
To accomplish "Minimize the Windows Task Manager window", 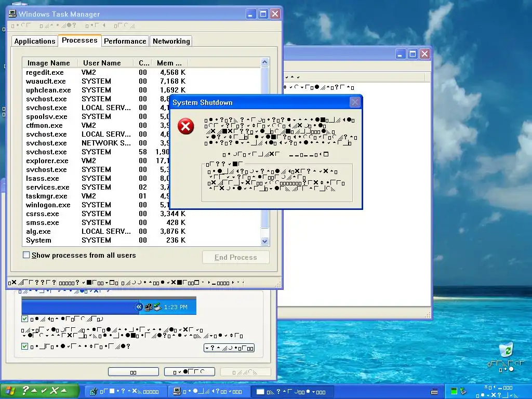I will click(250, 14).
